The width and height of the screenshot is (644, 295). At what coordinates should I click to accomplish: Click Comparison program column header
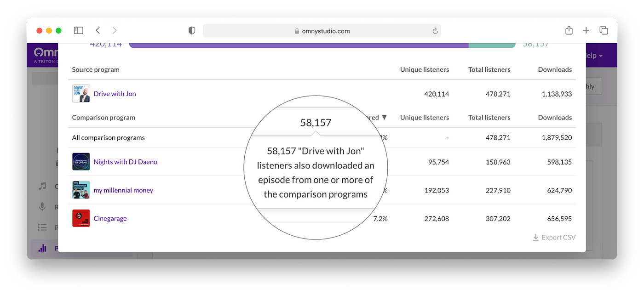point(103,118)
